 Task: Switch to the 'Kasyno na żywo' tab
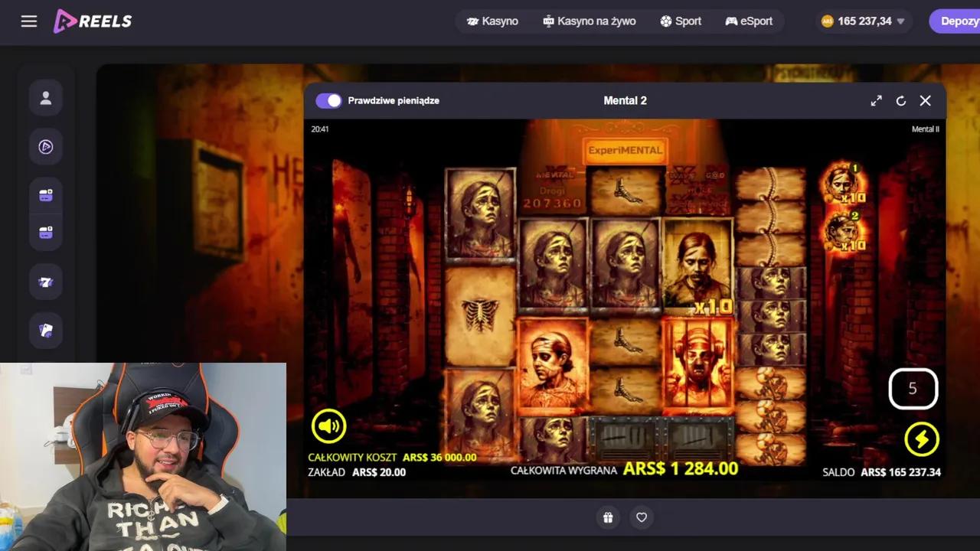(x=590, y=21)
